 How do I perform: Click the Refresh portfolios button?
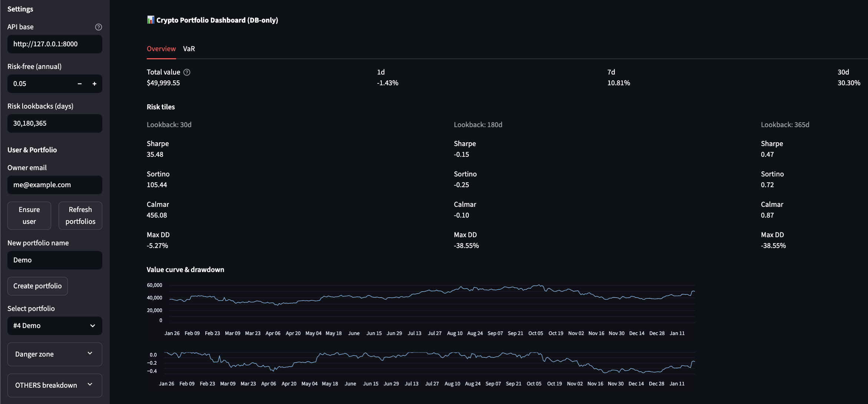coord(80,215)
